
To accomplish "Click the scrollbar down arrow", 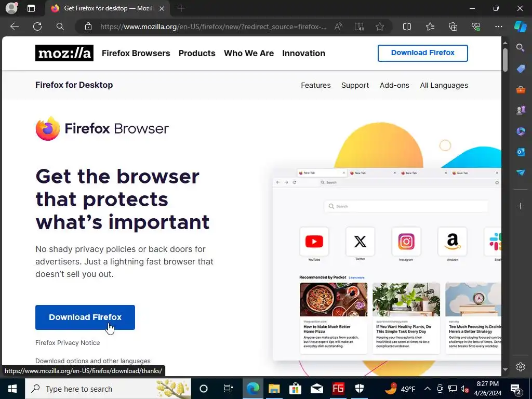I will coord(505,369).
